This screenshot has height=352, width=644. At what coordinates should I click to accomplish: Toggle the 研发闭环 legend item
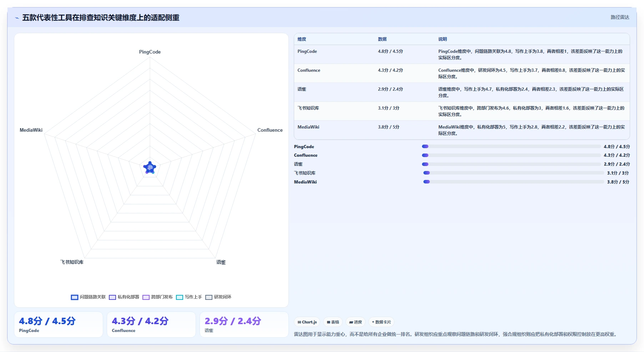tap(218, 297)
